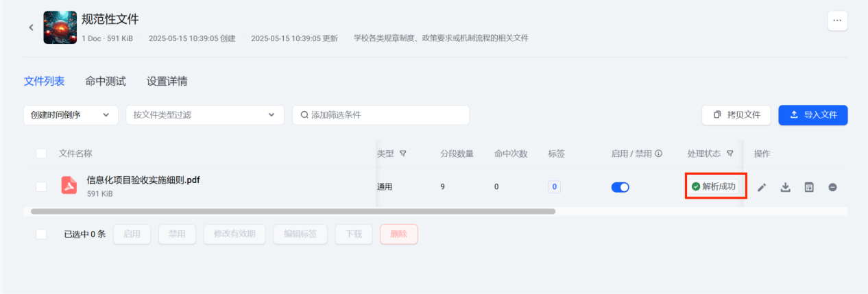This screenshot has width=868, height=294.
Task: Switch to the 文件列表 tab
Action: point(45,81)
